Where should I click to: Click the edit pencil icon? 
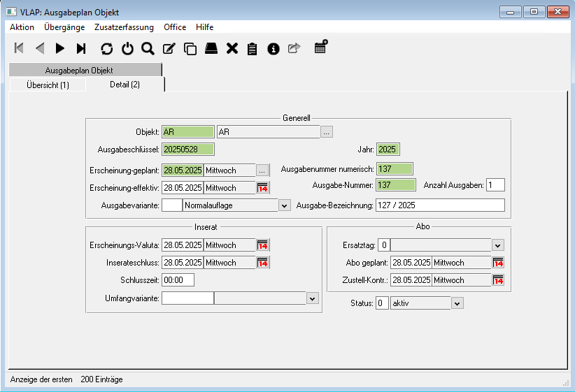pos(169,48)
